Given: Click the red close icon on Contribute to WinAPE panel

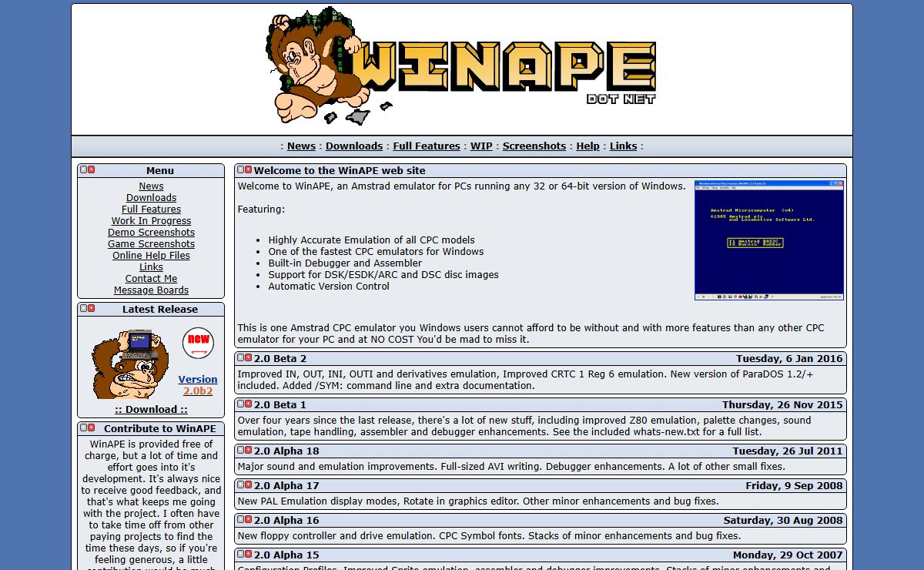Looking at the screenshot, I should [x=91, y=427].
